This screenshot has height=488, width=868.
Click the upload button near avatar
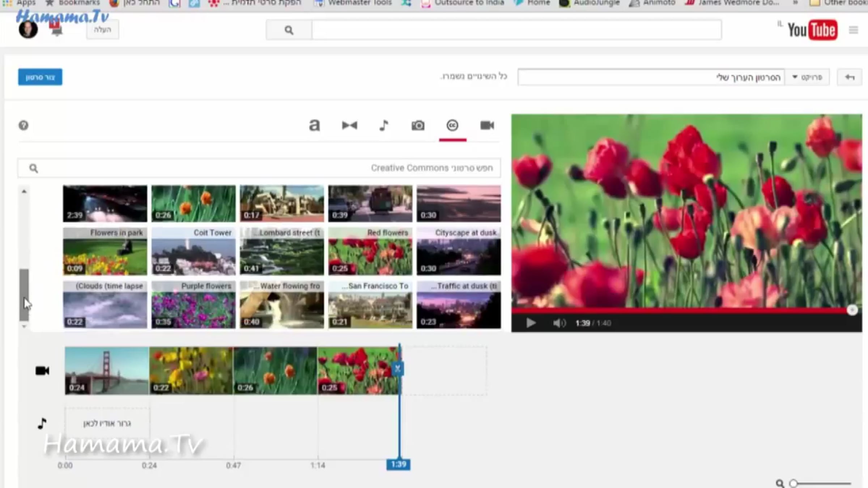(x=102, y=30)
